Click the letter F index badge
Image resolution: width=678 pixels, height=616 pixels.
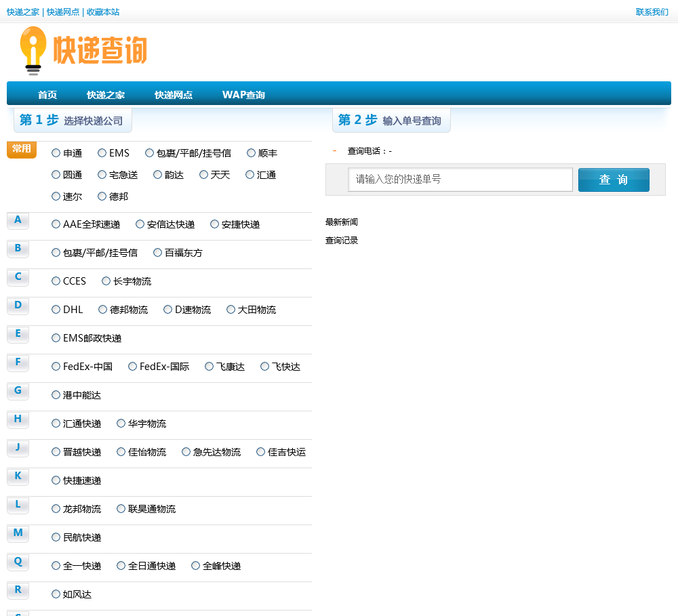pyautogui.click(x=18, y=363)
